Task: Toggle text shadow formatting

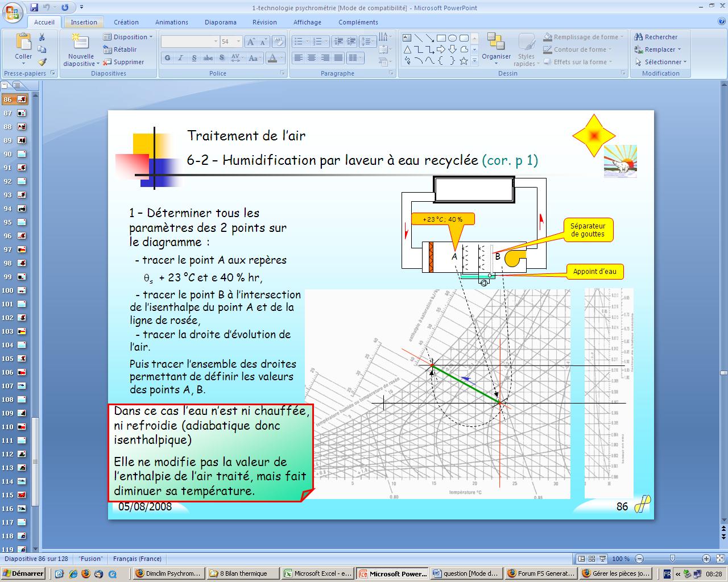Action: pos(221,58)
